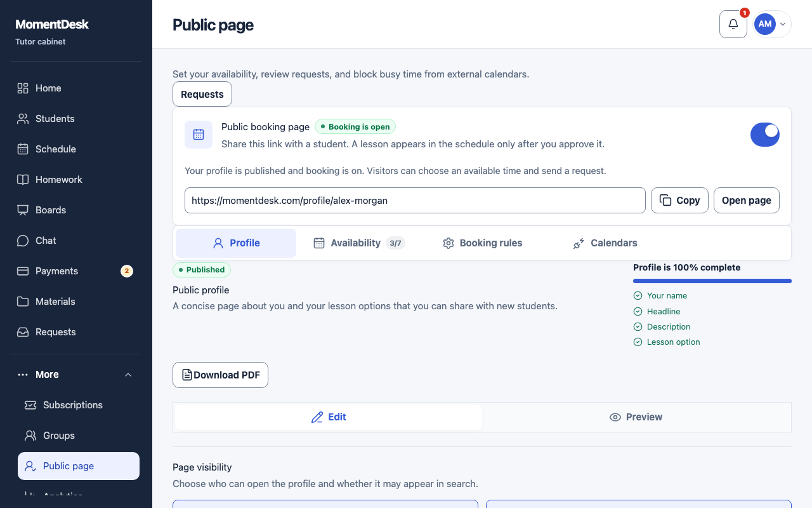Click the Students people icon

coord(23,119)
